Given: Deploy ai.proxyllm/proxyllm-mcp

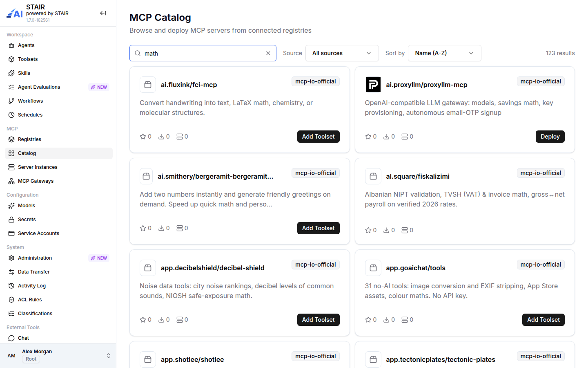Looking at the screenshot, I should [x=550, y=137].
